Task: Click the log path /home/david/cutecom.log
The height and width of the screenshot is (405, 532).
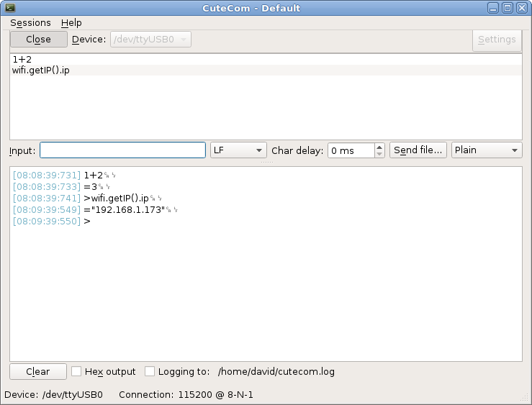Action: pyautogui.click(x=276, y=371)
